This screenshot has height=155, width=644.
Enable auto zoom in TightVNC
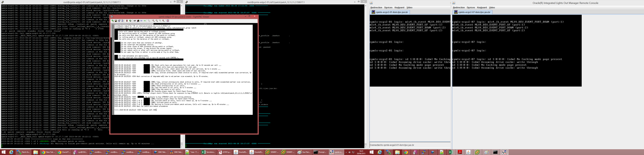coord(163,21)
